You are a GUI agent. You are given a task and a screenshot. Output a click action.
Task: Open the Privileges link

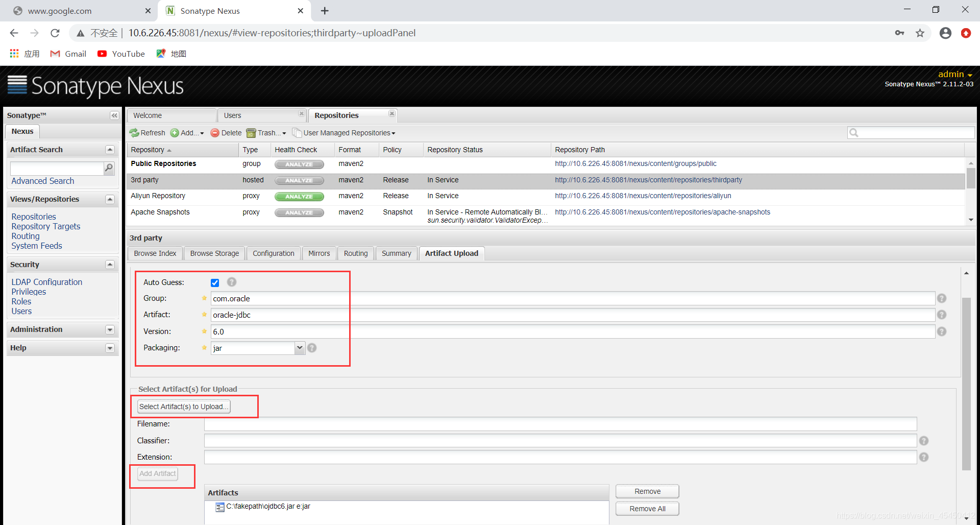[x=29, y=292]
